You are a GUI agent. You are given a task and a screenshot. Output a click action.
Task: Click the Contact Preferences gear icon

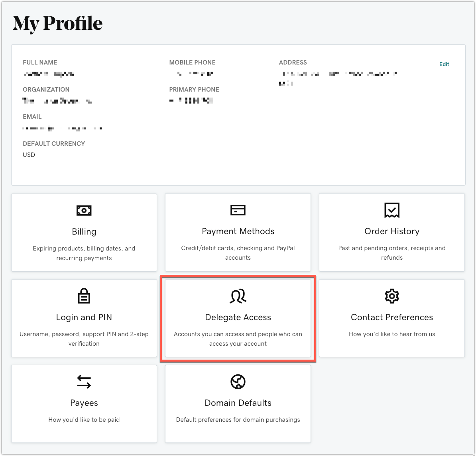click(391, 296)
